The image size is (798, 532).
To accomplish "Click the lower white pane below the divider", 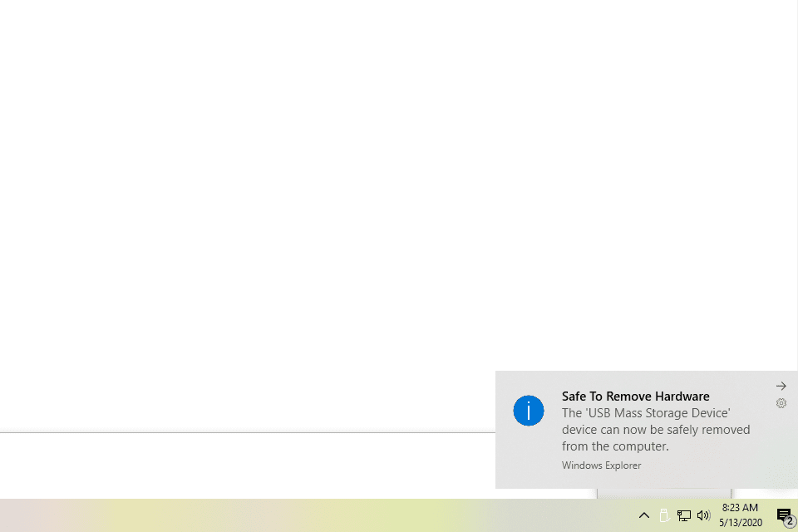I will (249, 465).
